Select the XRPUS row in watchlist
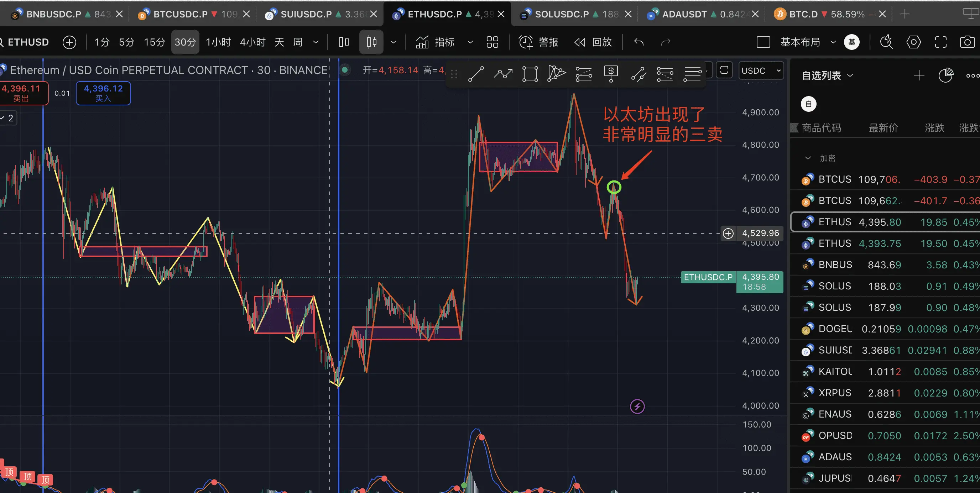 885,393
